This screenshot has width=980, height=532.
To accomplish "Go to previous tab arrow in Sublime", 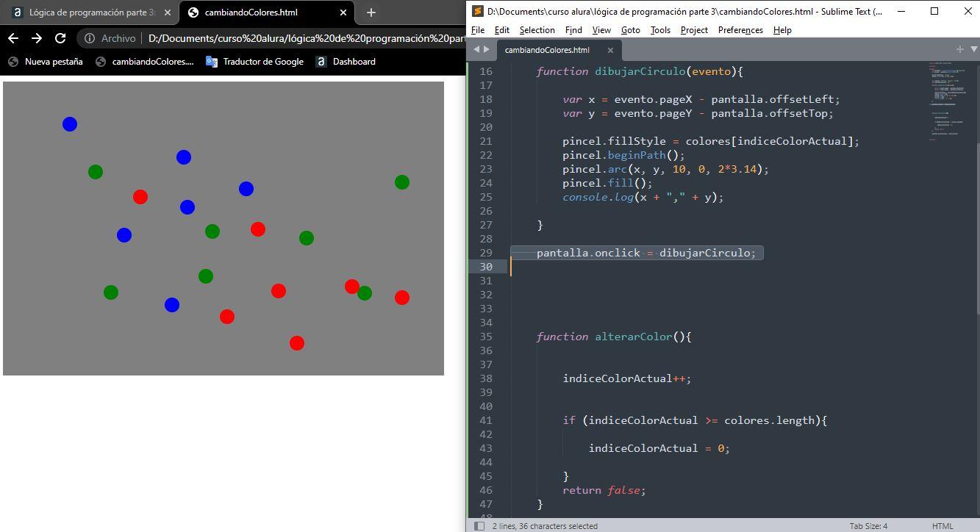I will [x=476, y=49].
